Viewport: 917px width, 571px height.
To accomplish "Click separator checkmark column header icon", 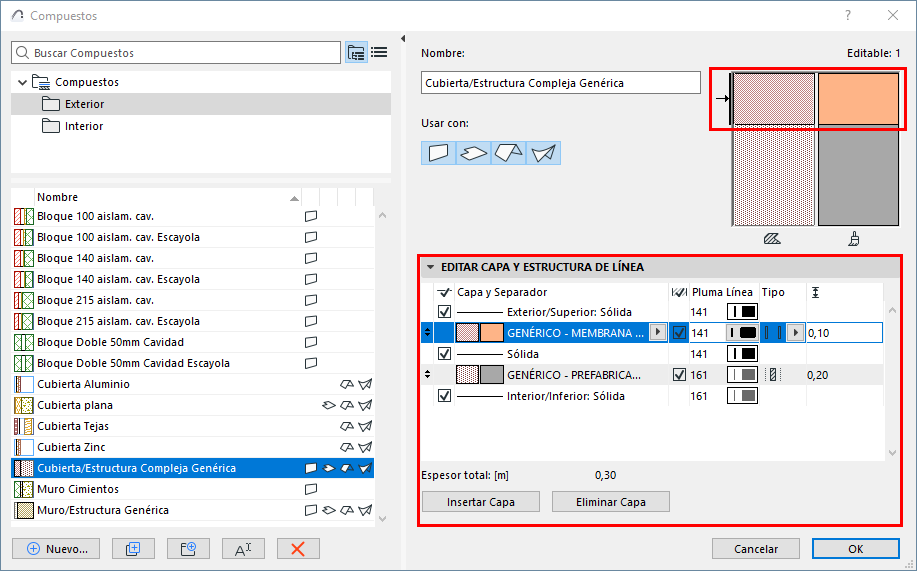I will click(x=444, y=292).
